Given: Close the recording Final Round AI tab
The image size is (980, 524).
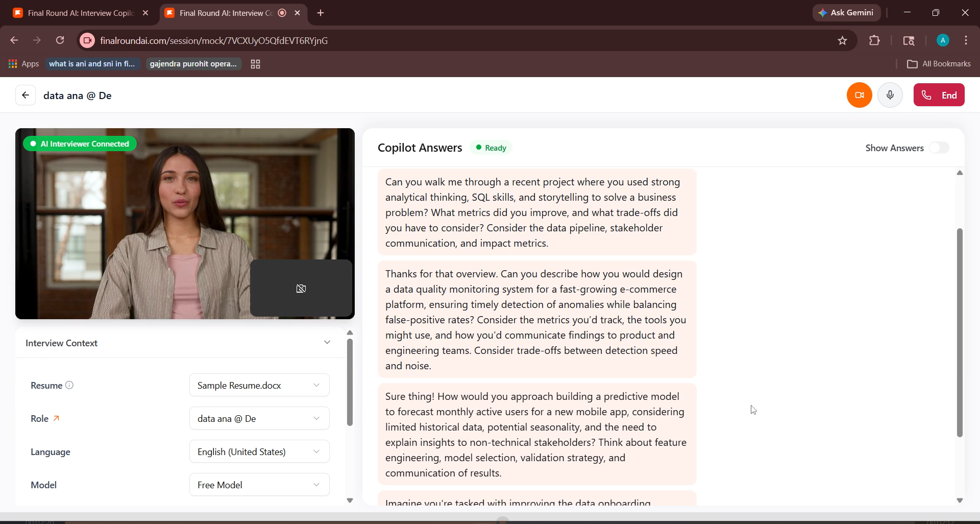Looking at the screenshot, I should (298, 13).
